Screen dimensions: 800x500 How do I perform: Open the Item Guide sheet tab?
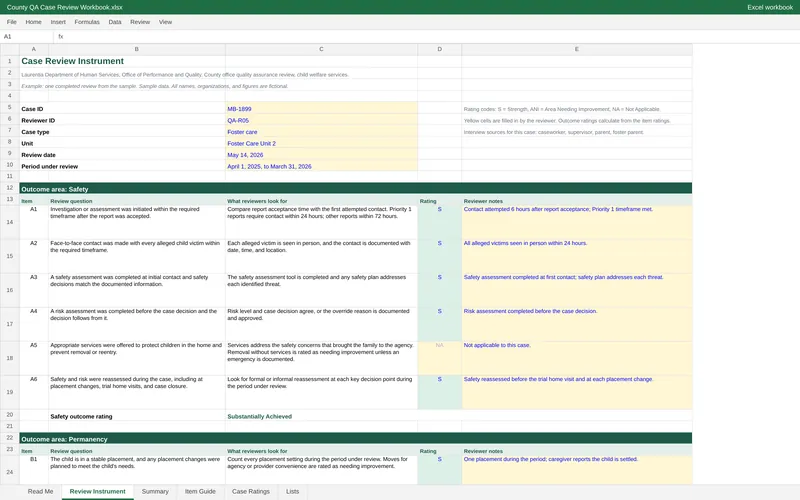[200, 491]
